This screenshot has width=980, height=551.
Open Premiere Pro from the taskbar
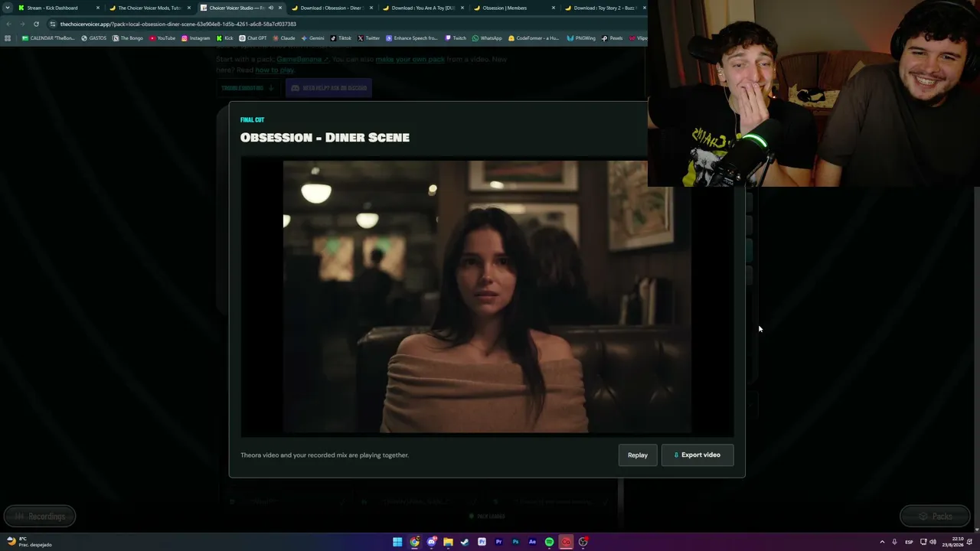point(498,542)
